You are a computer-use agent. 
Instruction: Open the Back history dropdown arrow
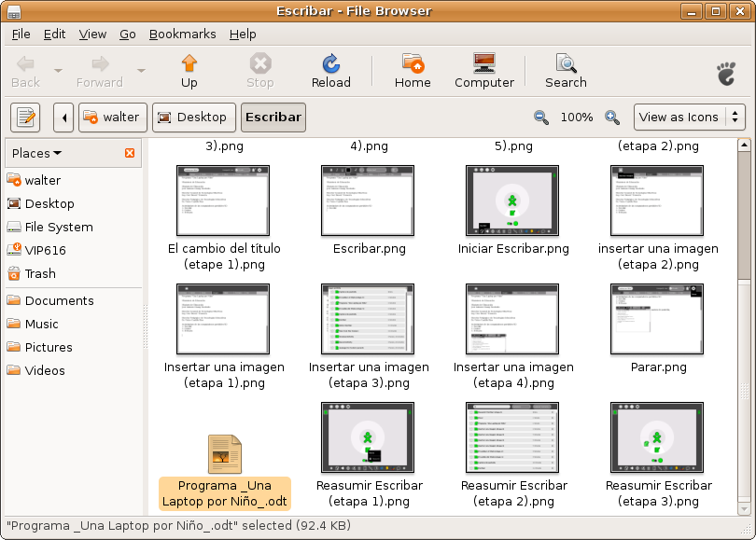point(58,71)
